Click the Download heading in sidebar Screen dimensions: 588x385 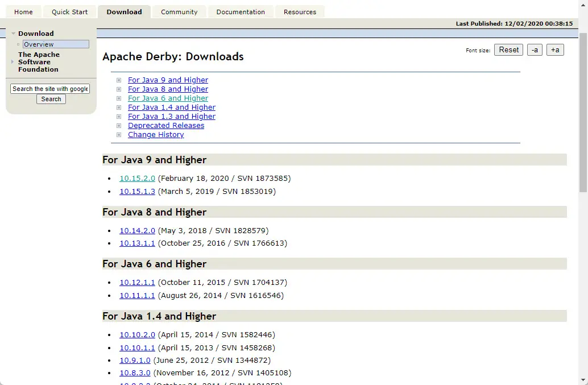36,34
